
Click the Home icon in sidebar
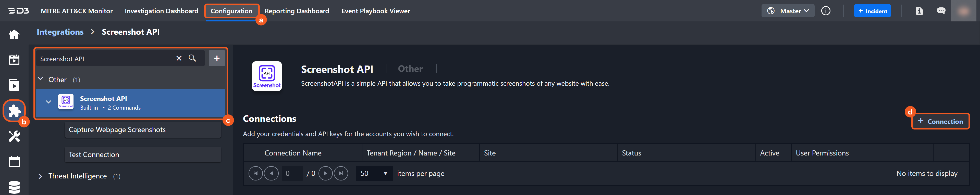(x=14, y=35)
